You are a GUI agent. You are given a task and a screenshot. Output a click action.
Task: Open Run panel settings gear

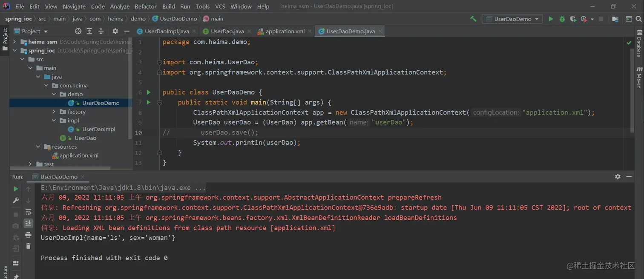pos(618,176)
